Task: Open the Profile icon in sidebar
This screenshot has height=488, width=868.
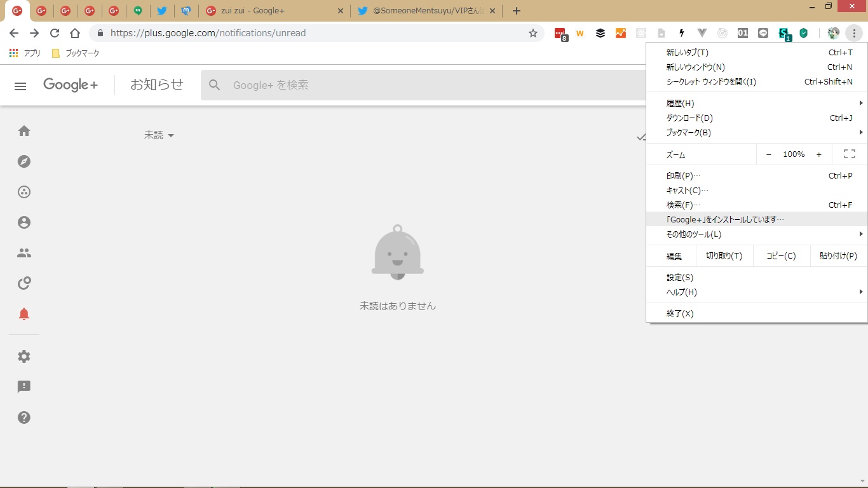Action: pos(24,222)
